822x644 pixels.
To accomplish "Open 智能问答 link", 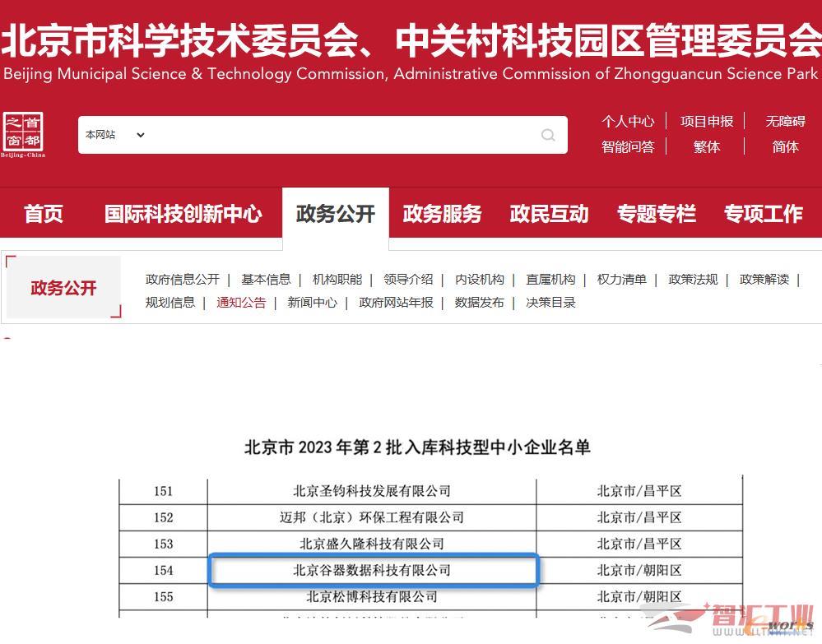I will [628, 146].
